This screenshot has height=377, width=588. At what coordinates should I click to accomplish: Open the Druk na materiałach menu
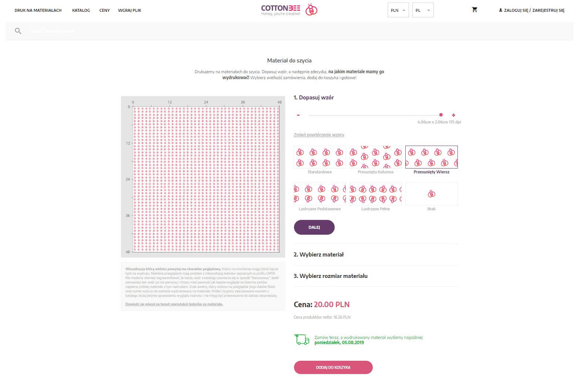(x=38, y=10)
